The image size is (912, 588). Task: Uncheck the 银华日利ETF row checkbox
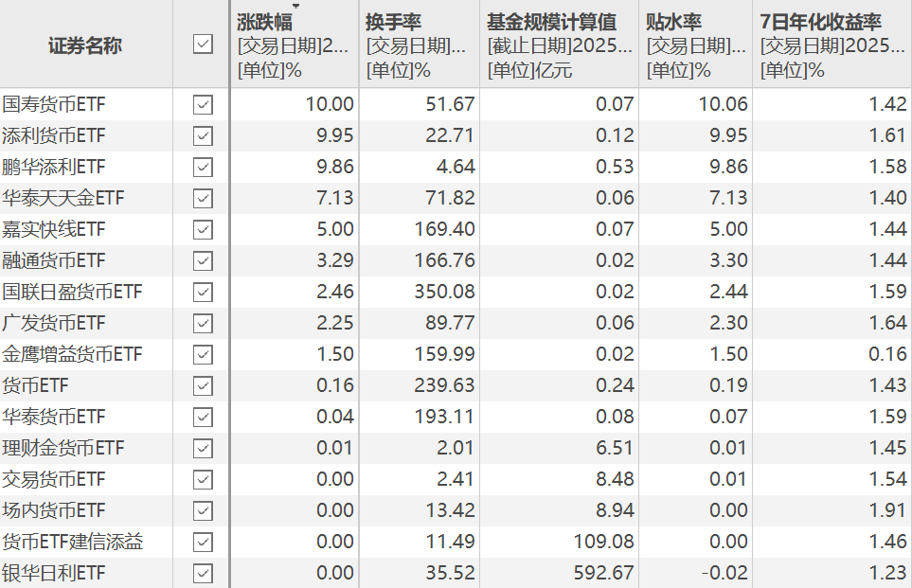coord(203,574)
